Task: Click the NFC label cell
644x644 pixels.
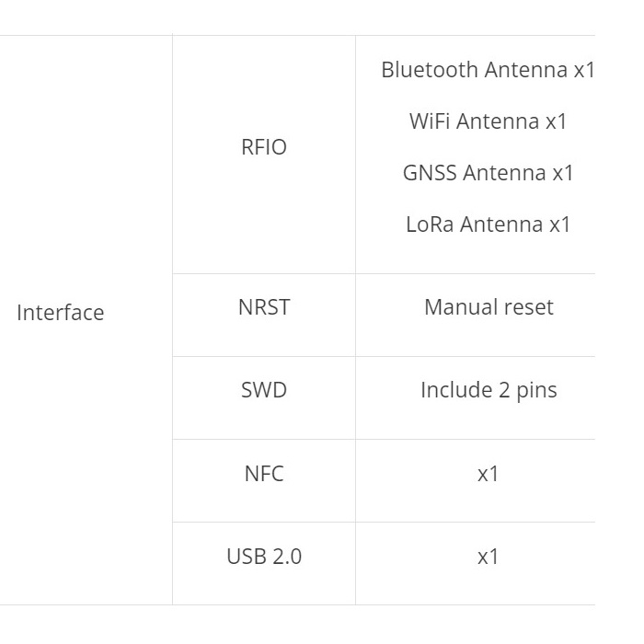Action: (264, 481)
